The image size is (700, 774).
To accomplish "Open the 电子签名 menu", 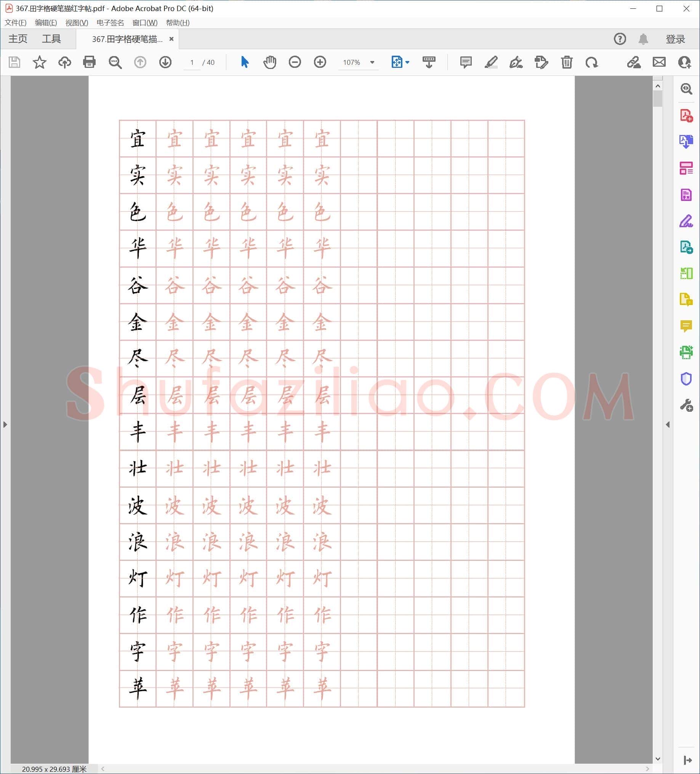I will tap(110, 22).
